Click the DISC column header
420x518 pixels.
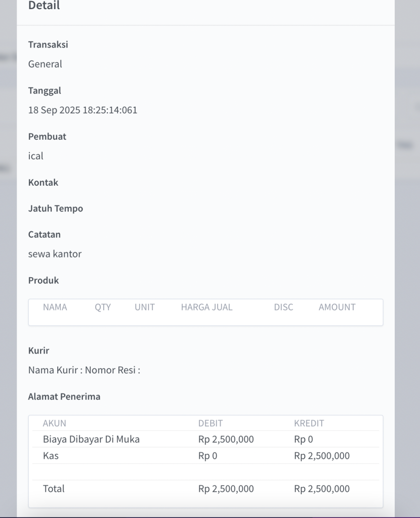[x=283, y=307]
